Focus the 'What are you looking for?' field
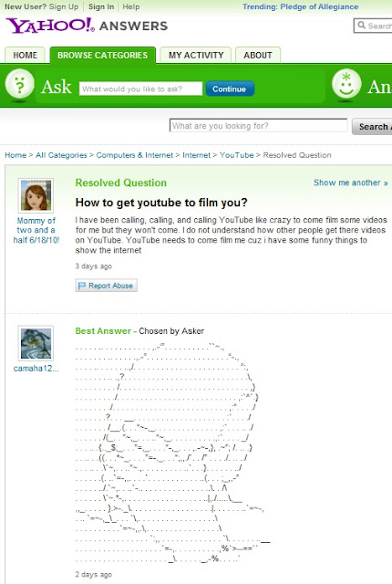Viewport: 392px width, 584px height. point(259,126)
